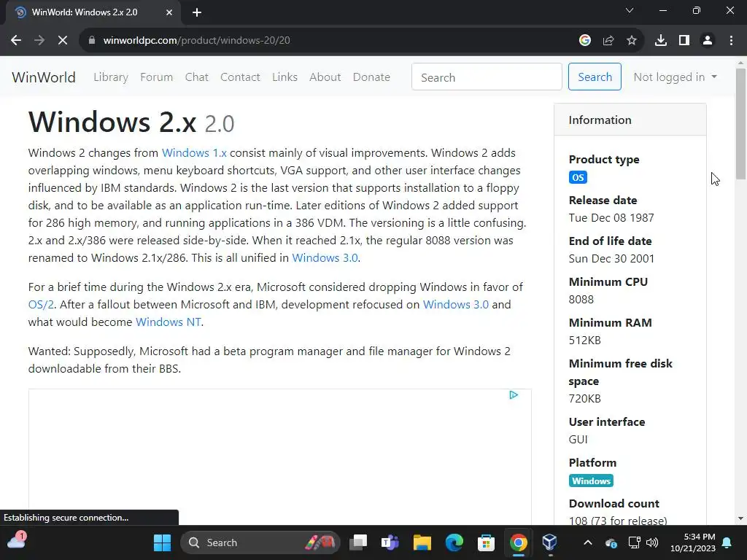
Task: Open Task View from the taskbar
Action: click(x=358, y=542)
